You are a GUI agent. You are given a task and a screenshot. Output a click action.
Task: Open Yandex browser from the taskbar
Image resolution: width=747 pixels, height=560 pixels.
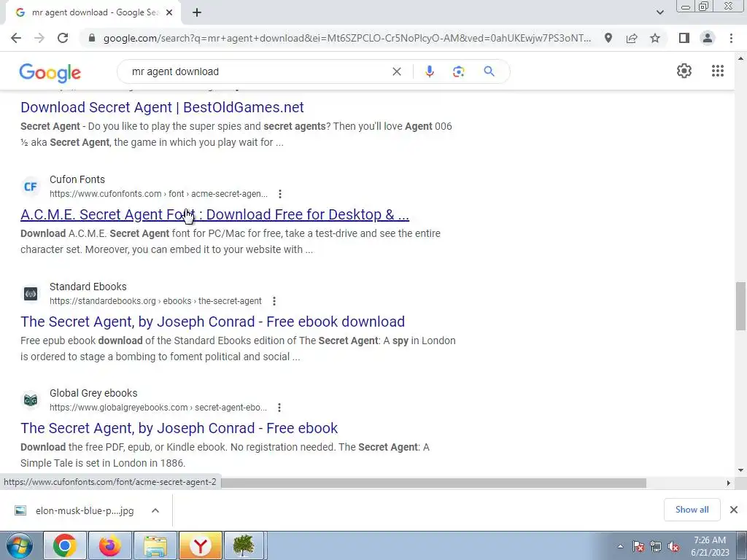[201, 545]
